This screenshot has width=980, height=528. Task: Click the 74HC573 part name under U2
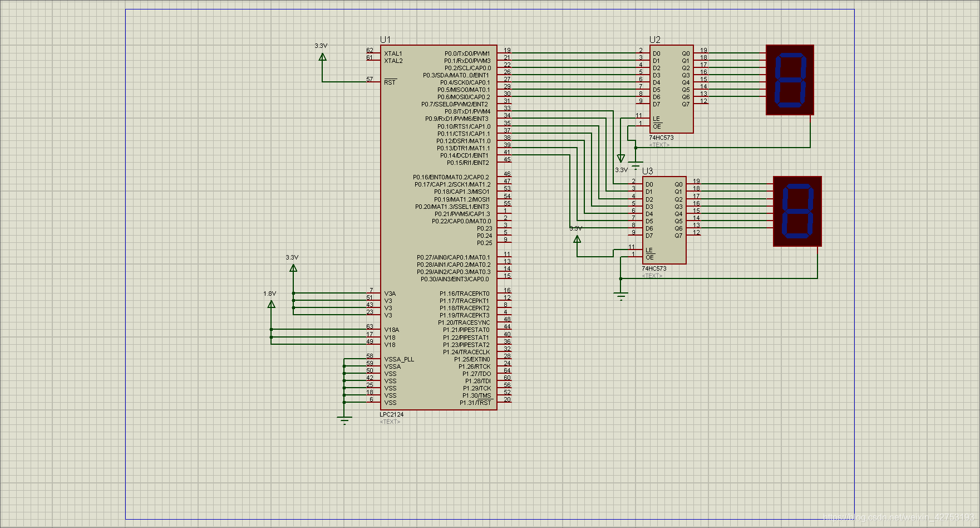pos(661,138)
